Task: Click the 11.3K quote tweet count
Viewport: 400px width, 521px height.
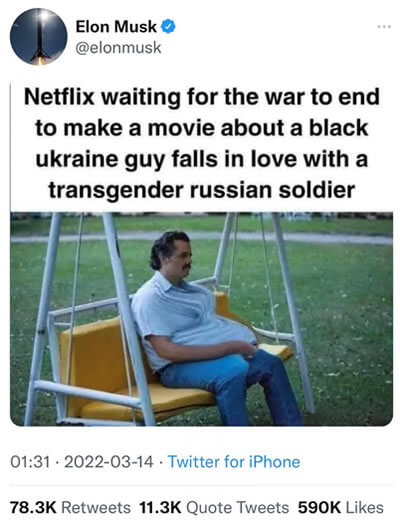Action: [x=160, y=507]
